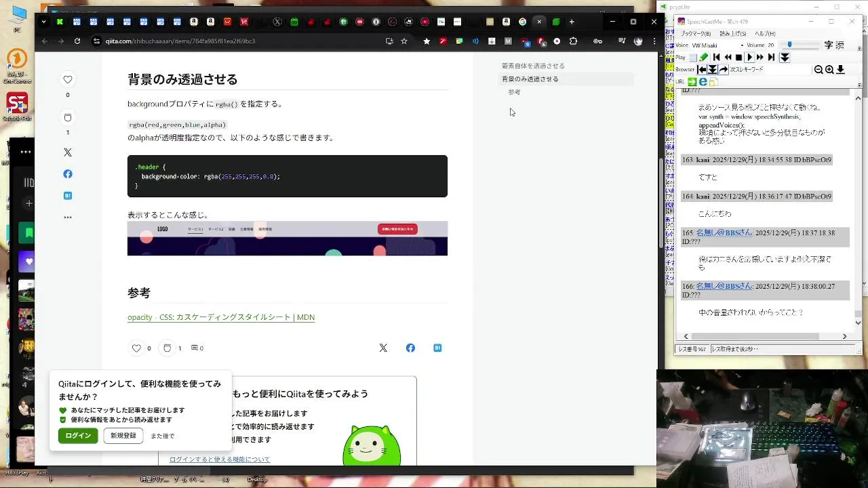
Task: Click the double-down arrow in Play toolbar
Action: tap(785, 57)
